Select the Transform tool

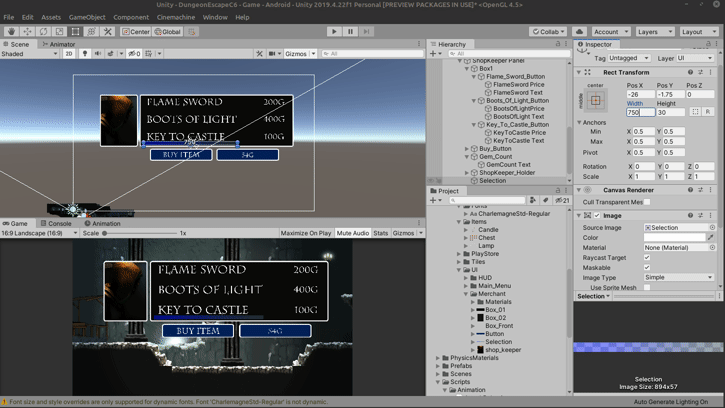click(92, 31)
